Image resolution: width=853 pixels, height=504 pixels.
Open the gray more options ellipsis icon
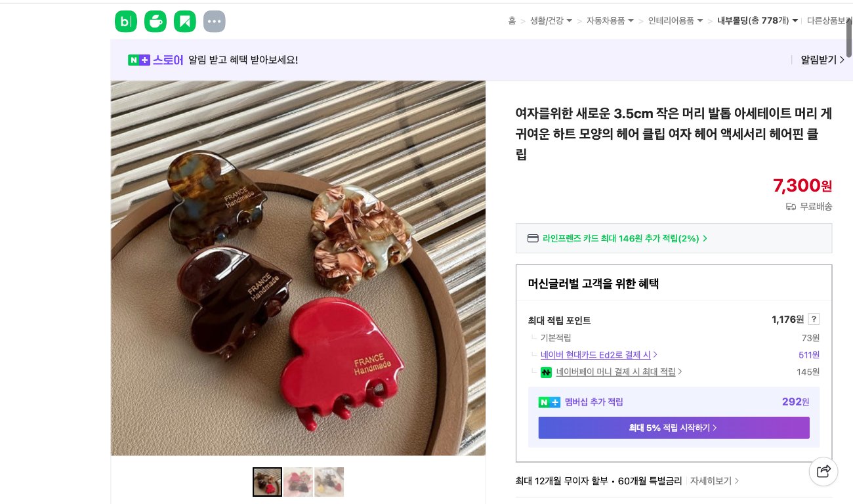214,21
